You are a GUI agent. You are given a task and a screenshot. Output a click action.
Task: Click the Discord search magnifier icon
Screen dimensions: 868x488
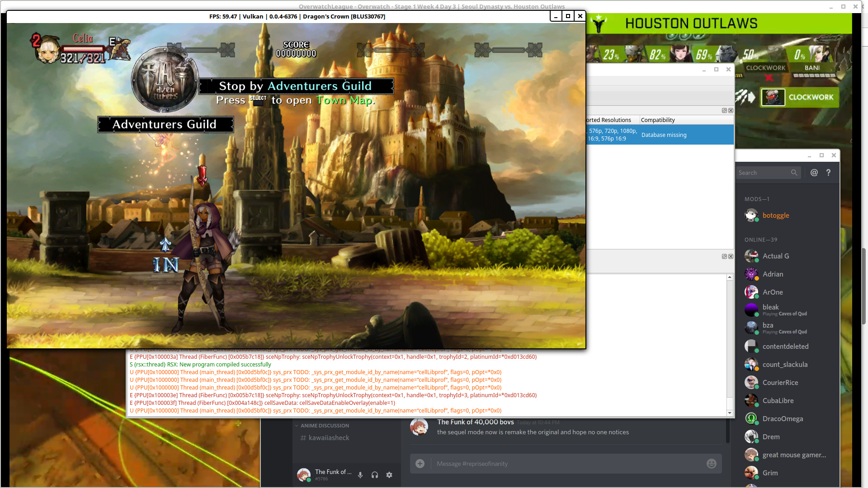click(794, 173)
